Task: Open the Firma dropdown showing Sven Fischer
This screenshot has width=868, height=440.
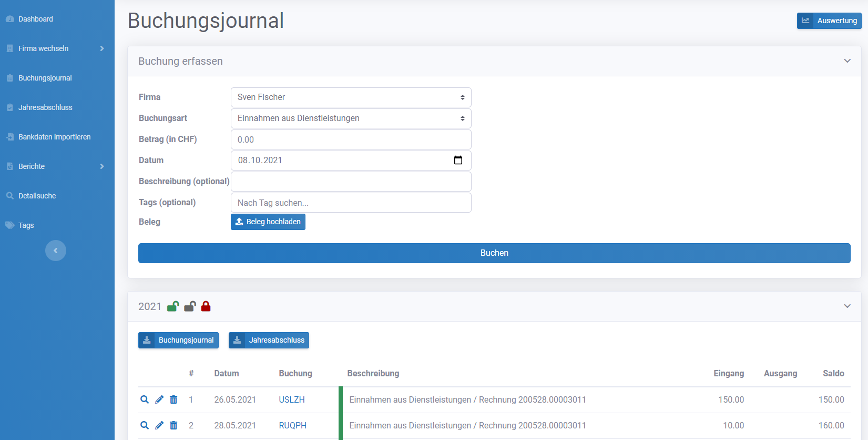Action: coord(351,97)
